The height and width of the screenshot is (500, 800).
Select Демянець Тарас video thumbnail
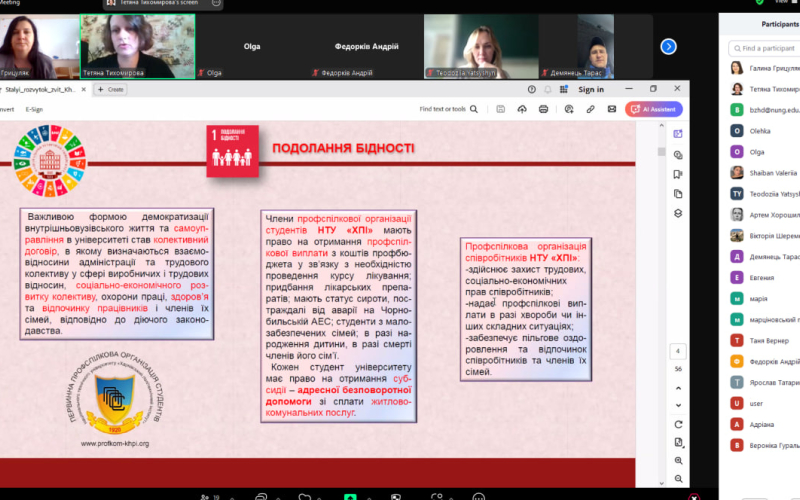point(595,46)
